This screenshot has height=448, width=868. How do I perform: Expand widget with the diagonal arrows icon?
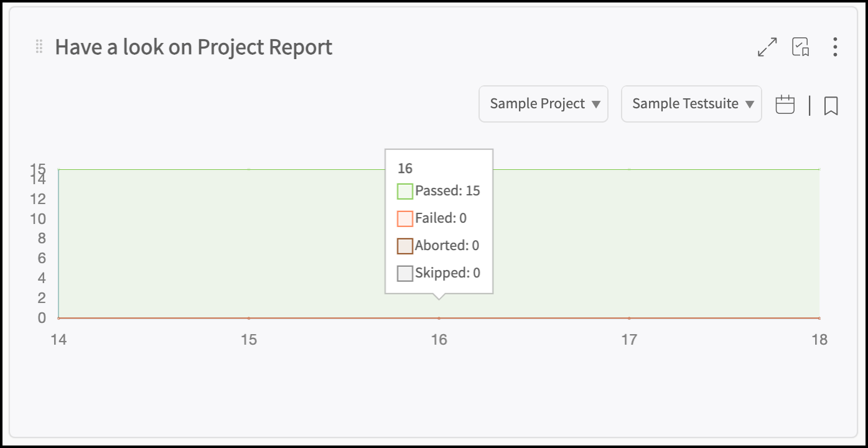pos(767,47)
